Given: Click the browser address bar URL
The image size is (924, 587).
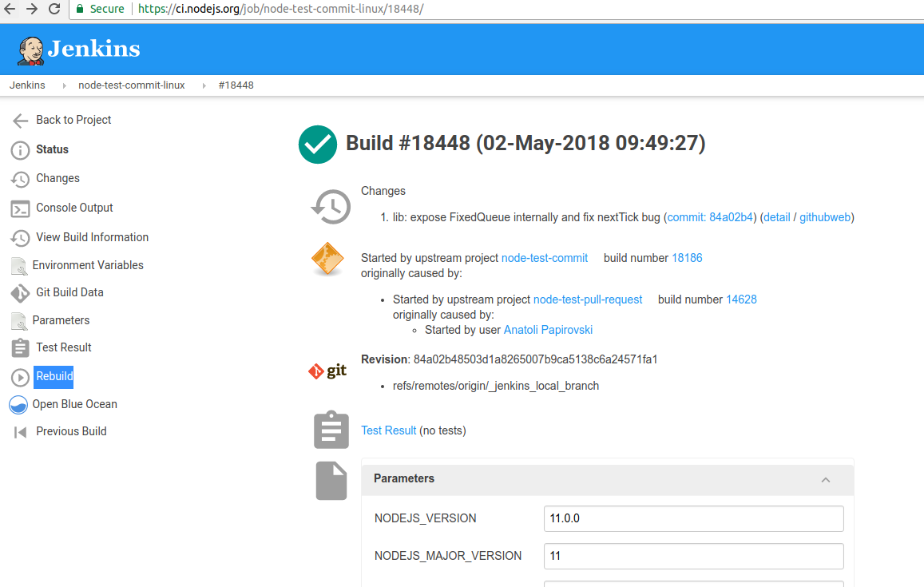Looking at the screenshot, I should pos(280,9).
